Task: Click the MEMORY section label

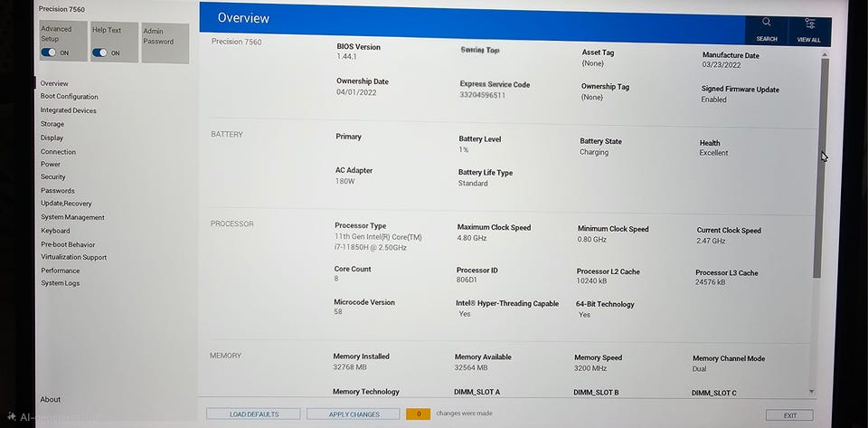Action: [x=225, y=355]
